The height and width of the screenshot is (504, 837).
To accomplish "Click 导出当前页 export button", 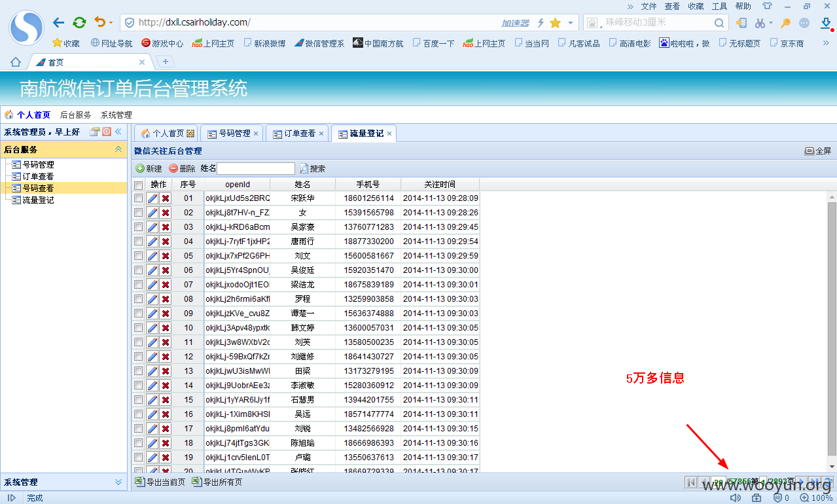I will pyautogui.click(x=160, y=482).
